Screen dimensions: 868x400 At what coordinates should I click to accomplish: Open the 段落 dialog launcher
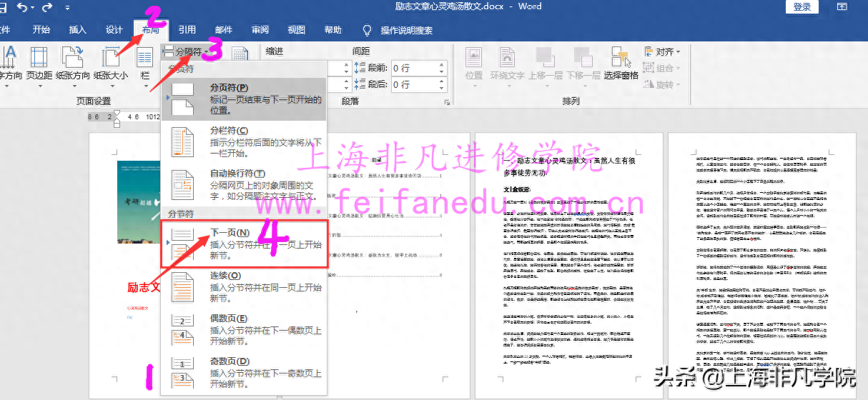pos(448,103)
